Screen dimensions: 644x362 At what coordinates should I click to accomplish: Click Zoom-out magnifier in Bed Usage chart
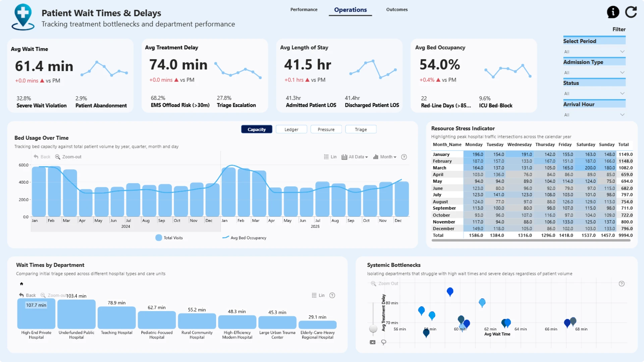pos(57,157)
